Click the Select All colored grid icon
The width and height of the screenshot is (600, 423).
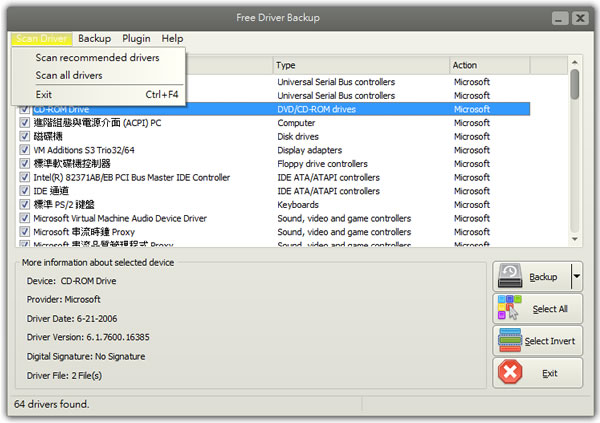coord(511,309)
